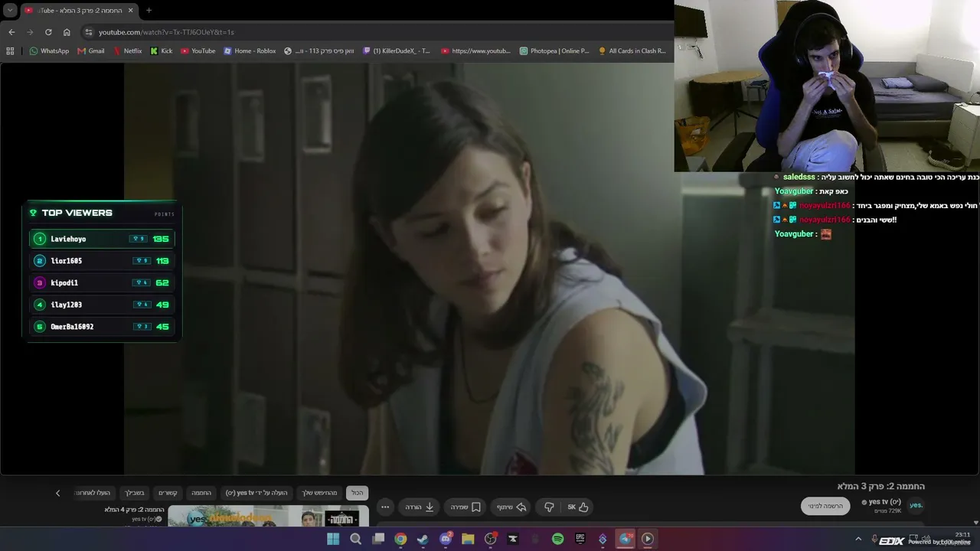Open the WhatsApp bookmark
The image size is (980, 551).
49,51
